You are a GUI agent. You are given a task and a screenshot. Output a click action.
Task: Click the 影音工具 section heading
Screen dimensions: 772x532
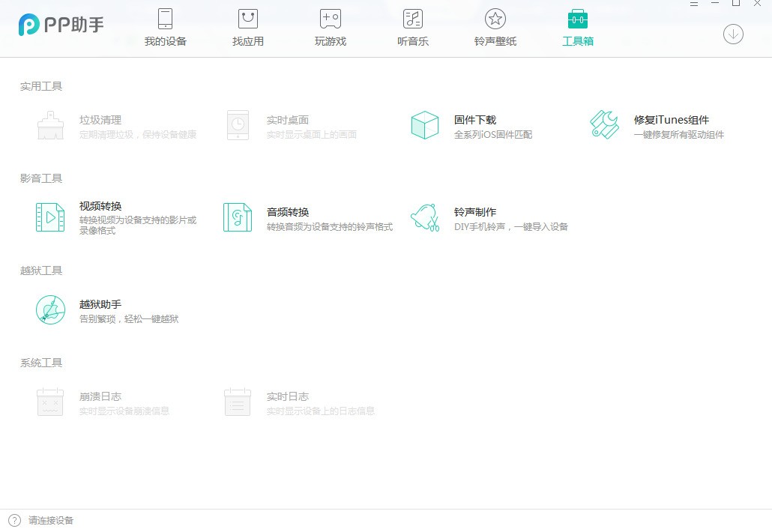[x=41, y=178]
